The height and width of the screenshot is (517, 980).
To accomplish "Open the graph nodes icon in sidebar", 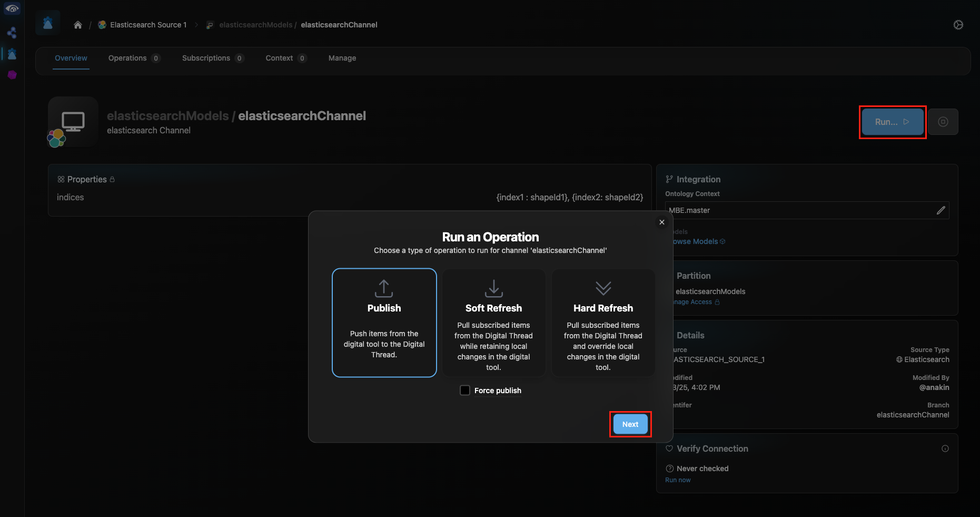I will click(12, 33).
